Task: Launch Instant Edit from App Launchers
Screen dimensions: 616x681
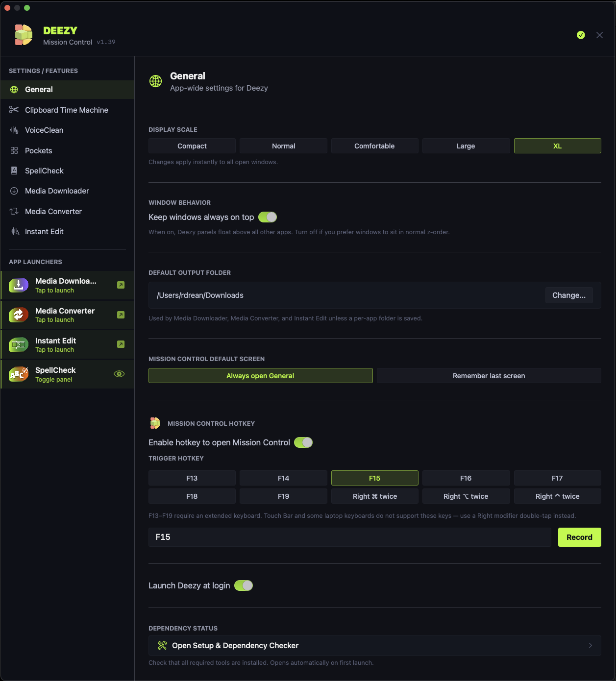Action: coord(68,345)
